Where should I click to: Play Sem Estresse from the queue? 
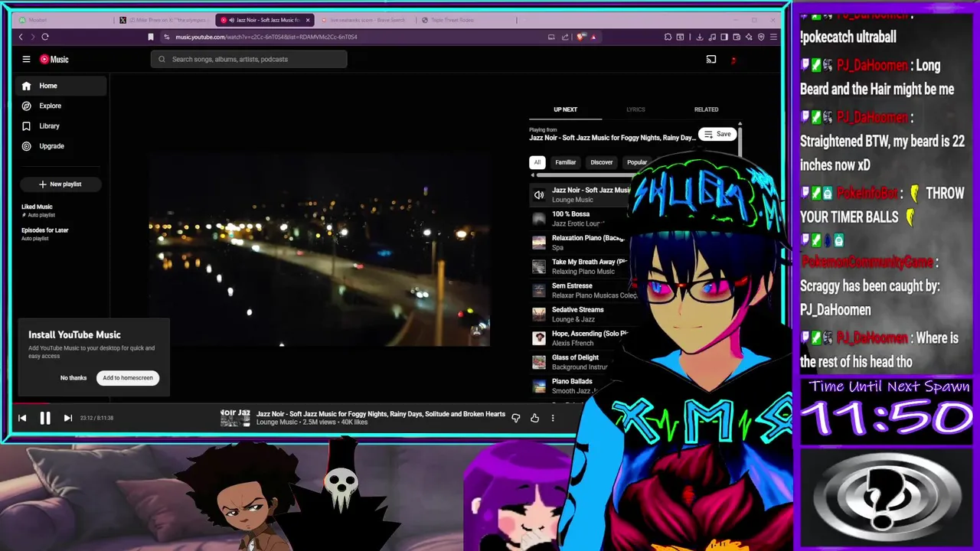point(582,290)
